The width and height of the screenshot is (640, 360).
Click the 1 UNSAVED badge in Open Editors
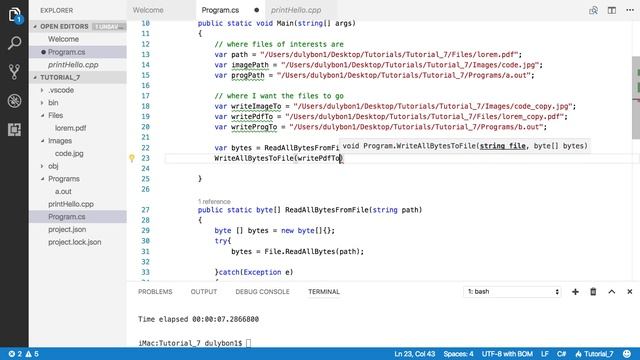108,27
